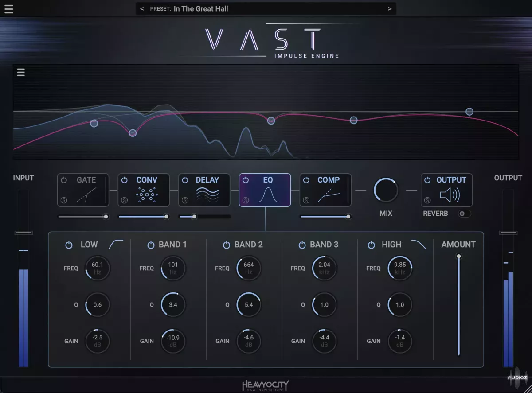Toggle BAND 1 power
This screenshot has width=532, height=393.
point(151,245)
